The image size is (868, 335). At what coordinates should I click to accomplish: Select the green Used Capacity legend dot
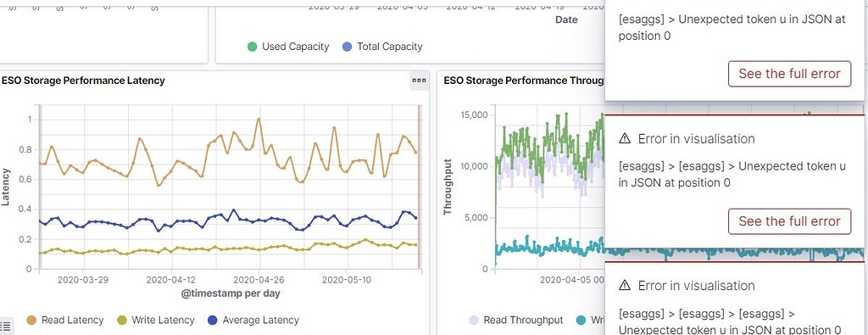[253, 47]
